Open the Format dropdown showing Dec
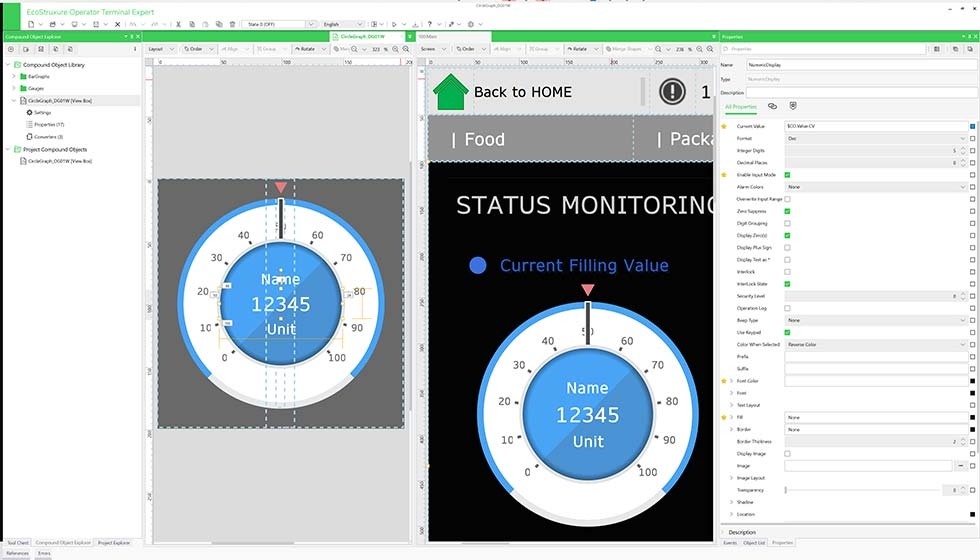 pyautogui.click(x=876, y=139)
